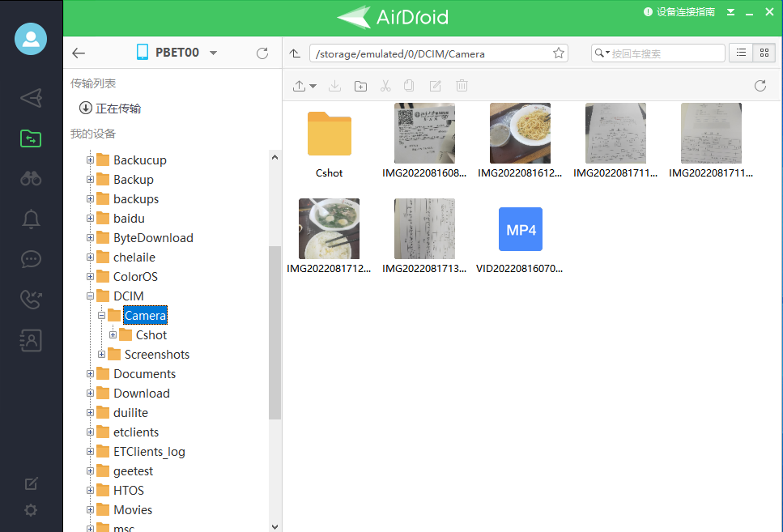
Task: Open the upload options dropdown arrow
Action: tap(313, 87)
